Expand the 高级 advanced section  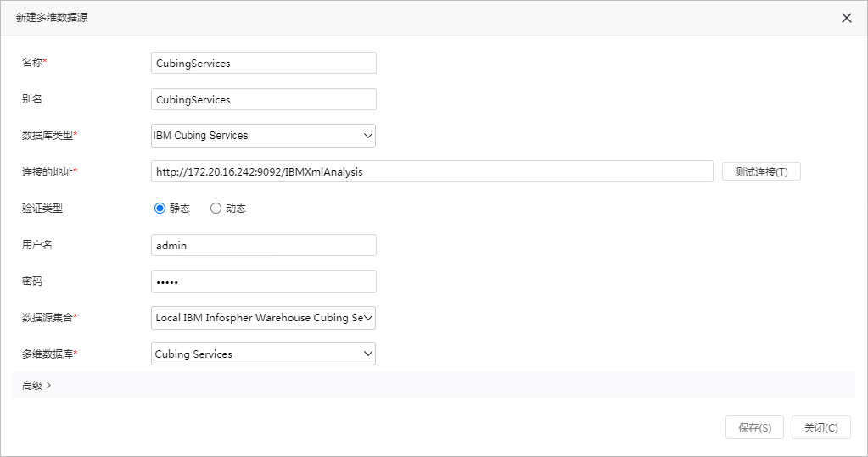pyautogui.click(x=36, y=385)
